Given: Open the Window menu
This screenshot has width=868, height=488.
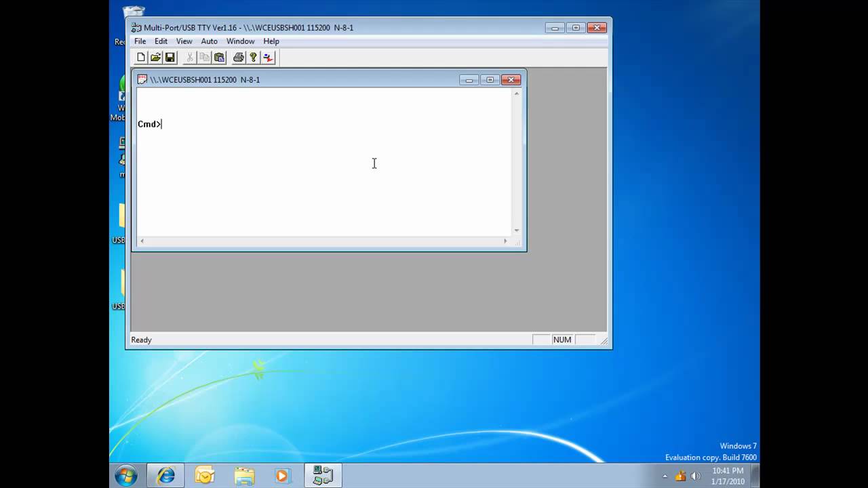Looking at the screenshot, I should (x=240, y=41).
